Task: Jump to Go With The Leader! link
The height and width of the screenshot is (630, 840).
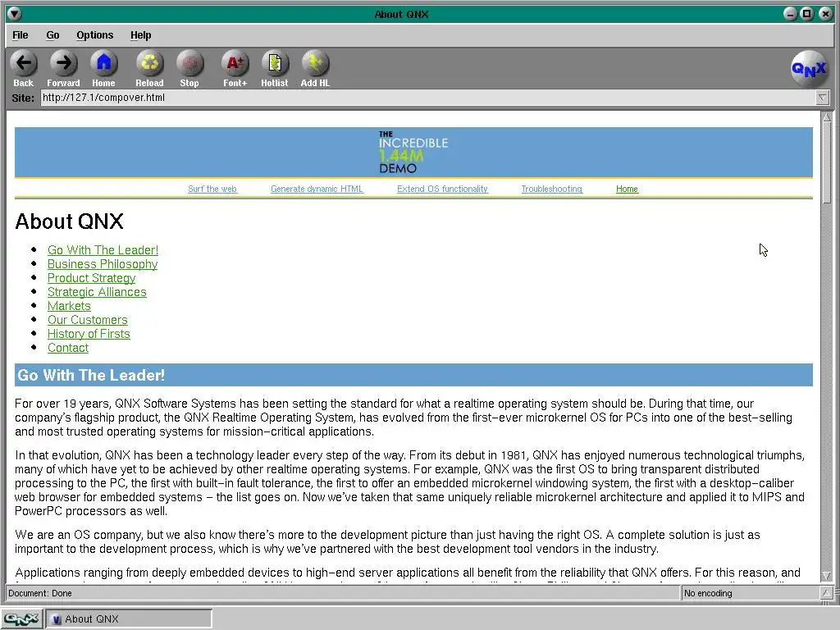Action: (103, 250)
